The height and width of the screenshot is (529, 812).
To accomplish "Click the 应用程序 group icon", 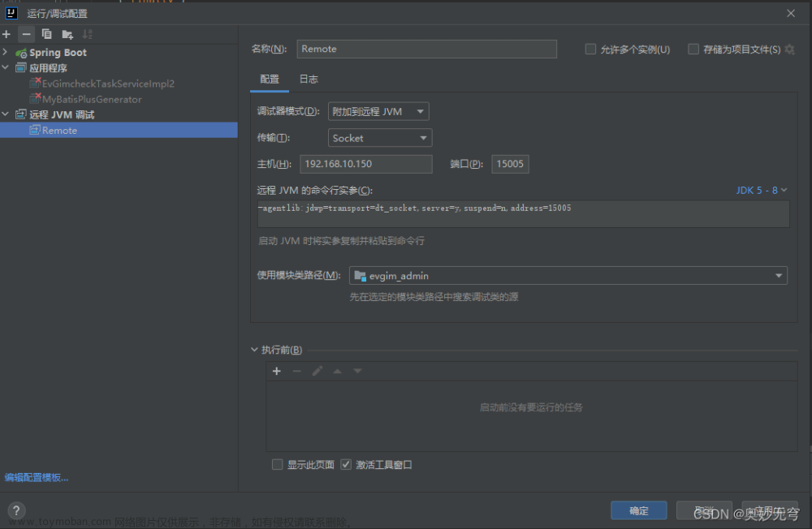I will click(21, 68).
